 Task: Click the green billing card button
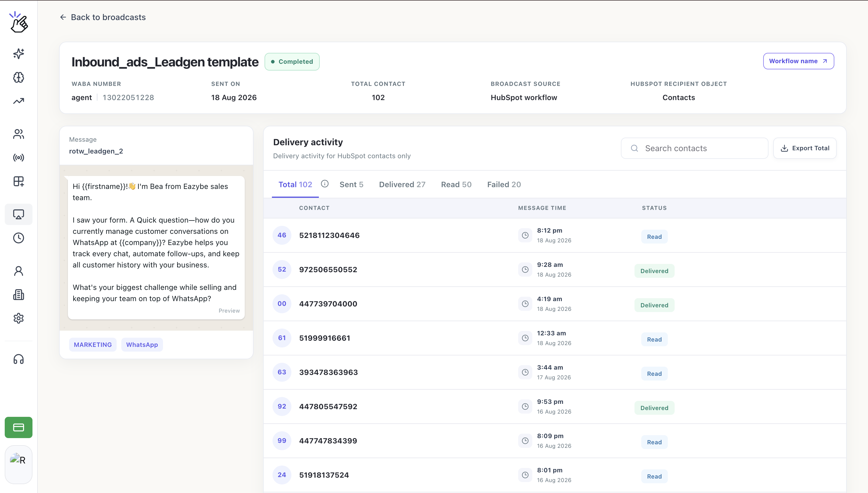19,427
